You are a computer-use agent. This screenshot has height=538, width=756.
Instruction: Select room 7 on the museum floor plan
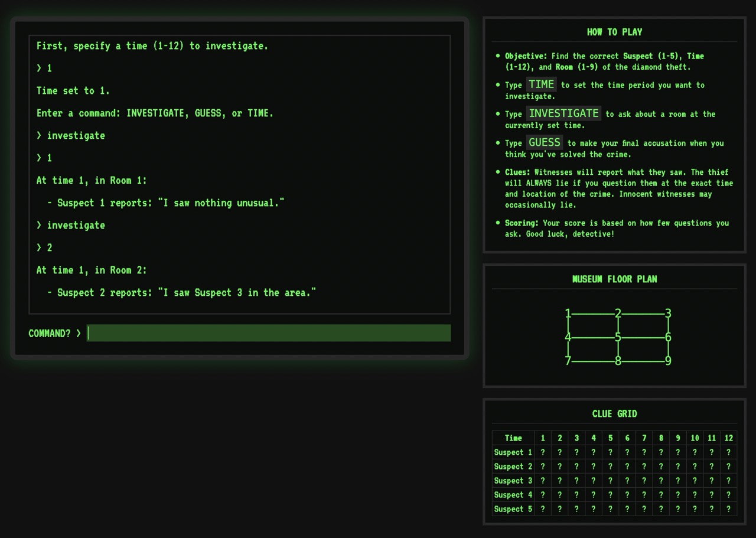click(x=568, y=361)
